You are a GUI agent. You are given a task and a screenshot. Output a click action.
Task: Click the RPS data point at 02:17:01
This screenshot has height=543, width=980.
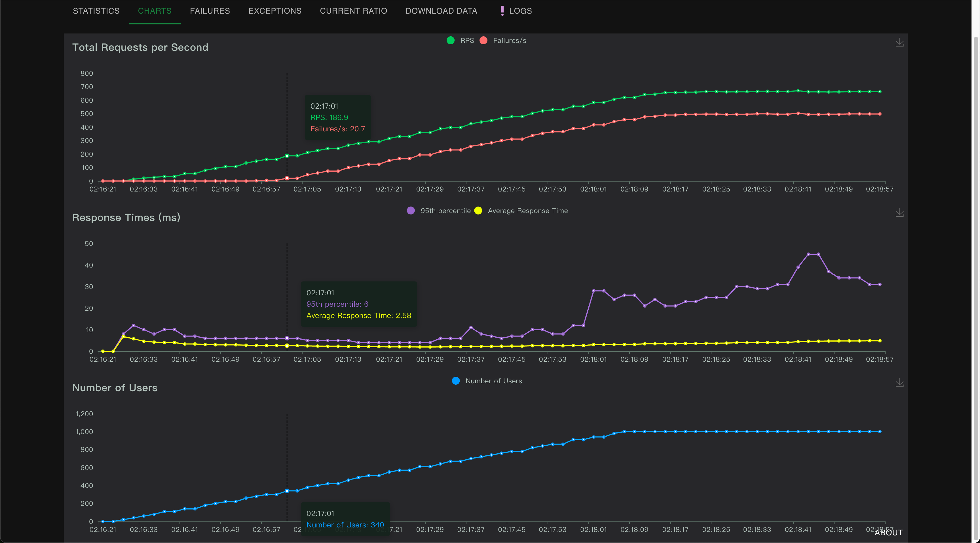(x=287, y=156)
